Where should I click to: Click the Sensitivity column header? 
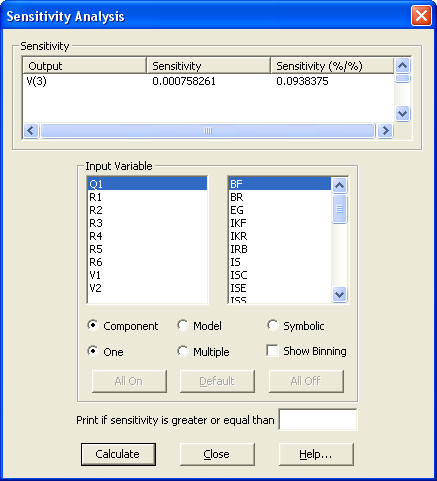208,66
